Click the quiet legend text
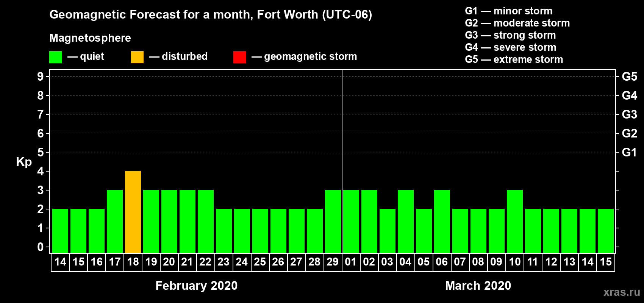644x303 pixels. coord(92,56)
